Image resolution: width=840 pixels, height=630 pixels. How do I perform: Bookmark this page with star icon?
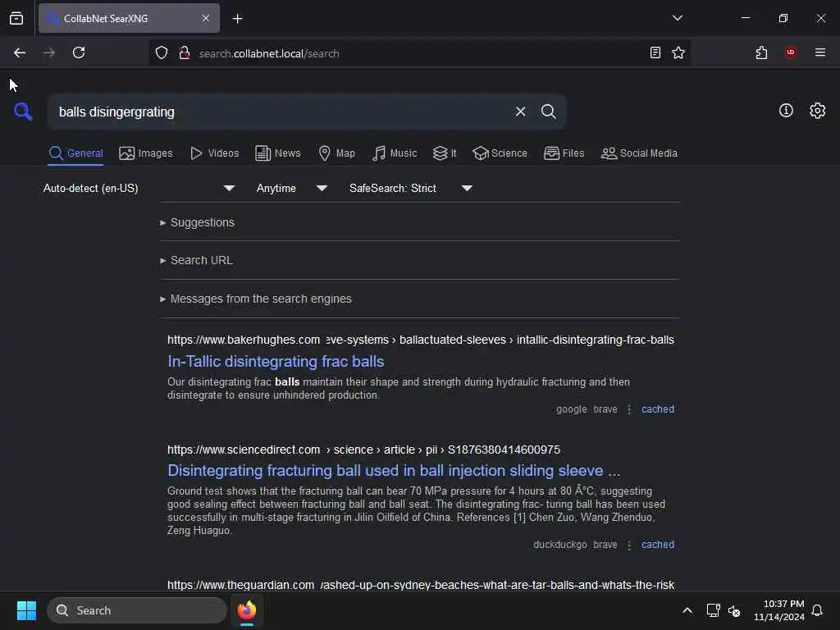click(x=678, y=52)
